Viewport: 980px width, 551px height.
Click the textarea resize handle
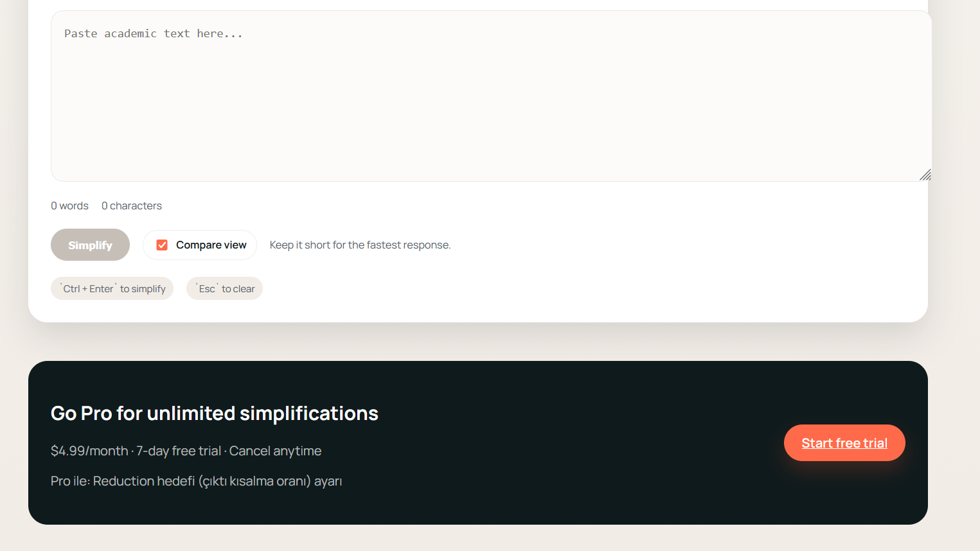click(925, 174)
